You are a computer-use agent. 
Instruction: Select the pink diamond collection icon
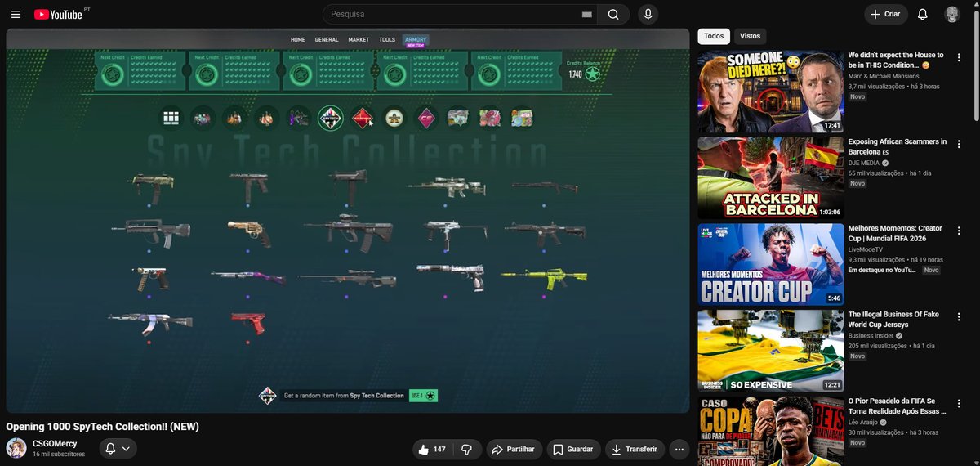[x=426, y=119]
